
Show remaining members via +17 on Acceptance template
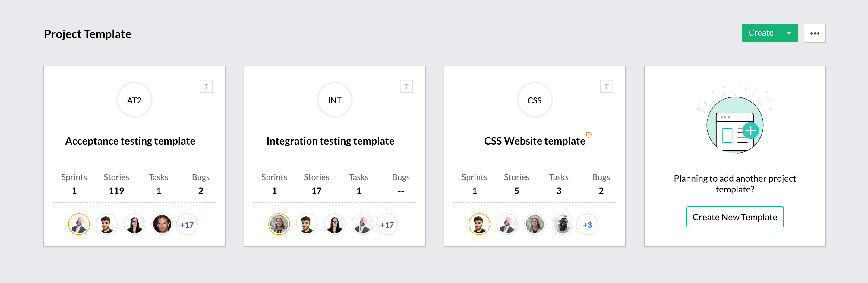coord(187,224)
